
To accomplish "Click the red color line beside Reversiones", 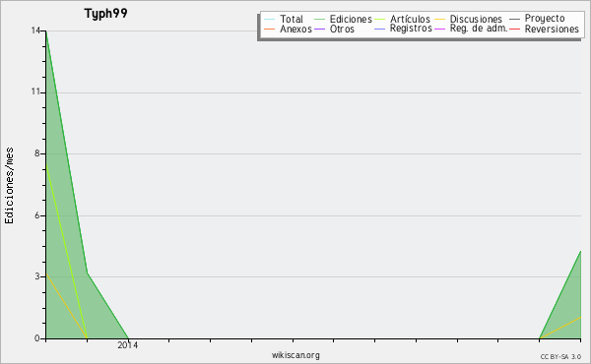I will 514,30.
